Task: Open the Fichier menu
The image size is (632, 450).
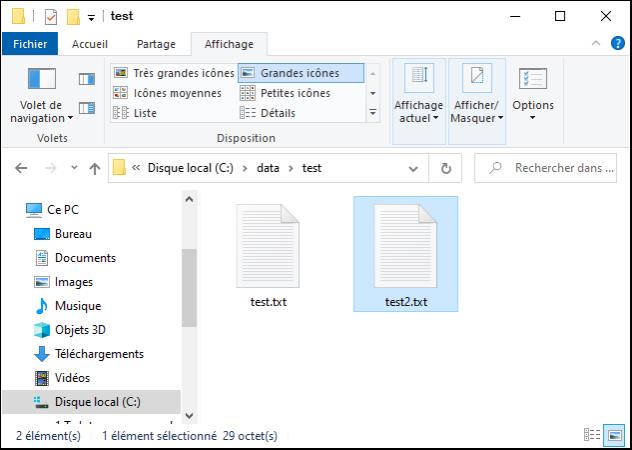Action: click(x=31, y=44)
